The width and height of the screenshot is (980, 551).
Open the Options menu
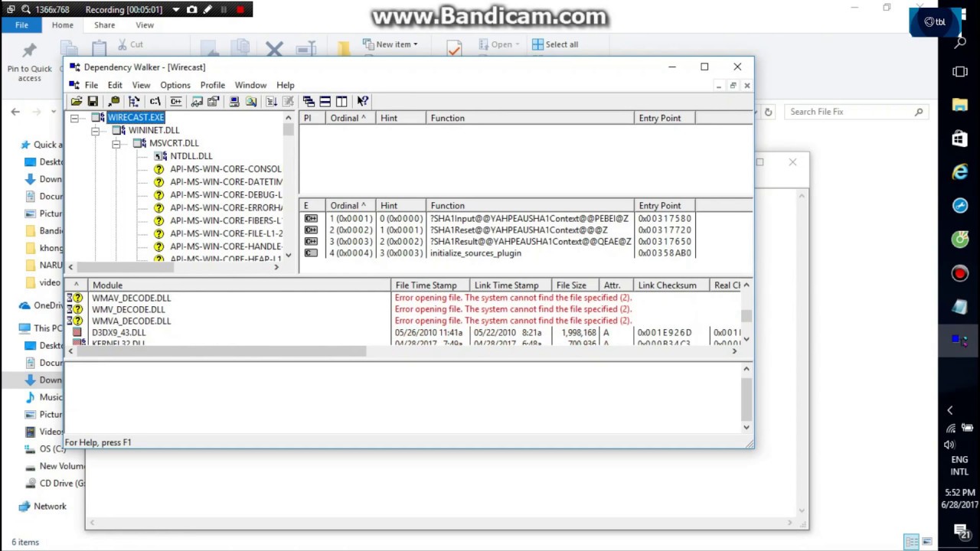pyautogui.click(x=175, y=85)
